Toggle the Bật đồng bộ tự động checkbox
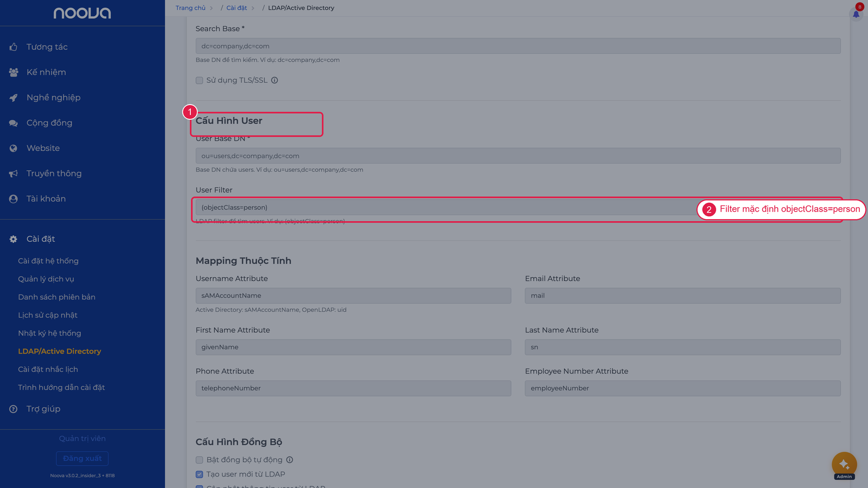868x488 pixels. coord(199,460)
